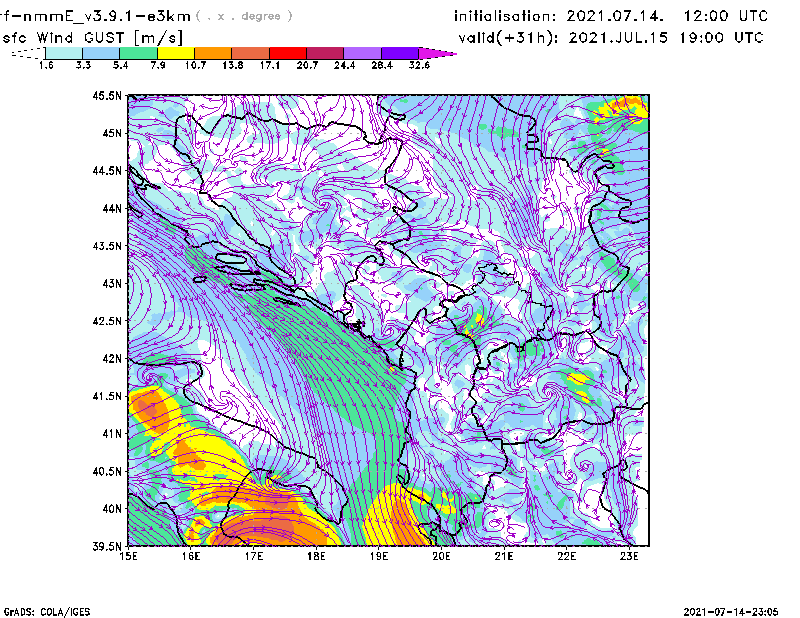Click the 17E longitude label
Viewport: 800px width, 618px height.
(x=254, y=556)
